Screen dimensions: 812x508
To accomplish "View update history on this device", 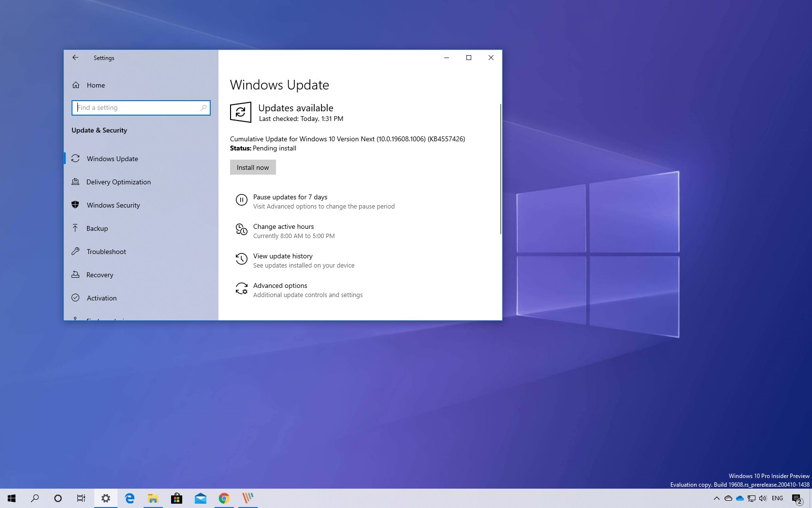I will click(x=283, y=256).
